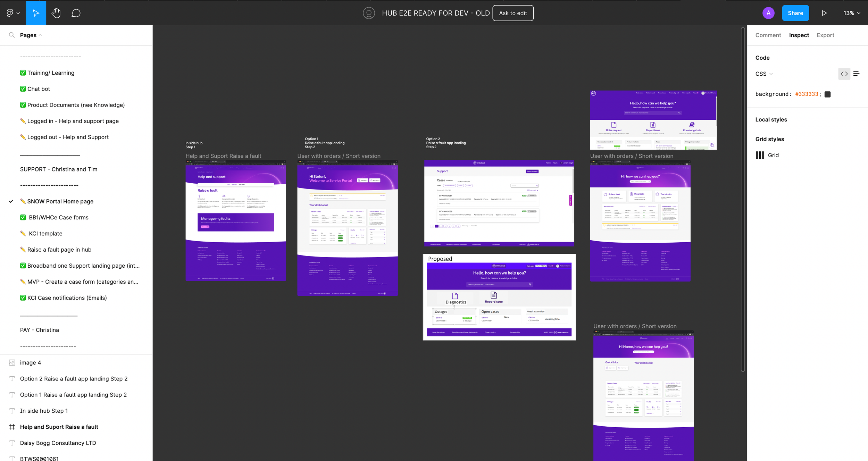
Task: Select the image 4 layer
Action: tap(30, 362)
